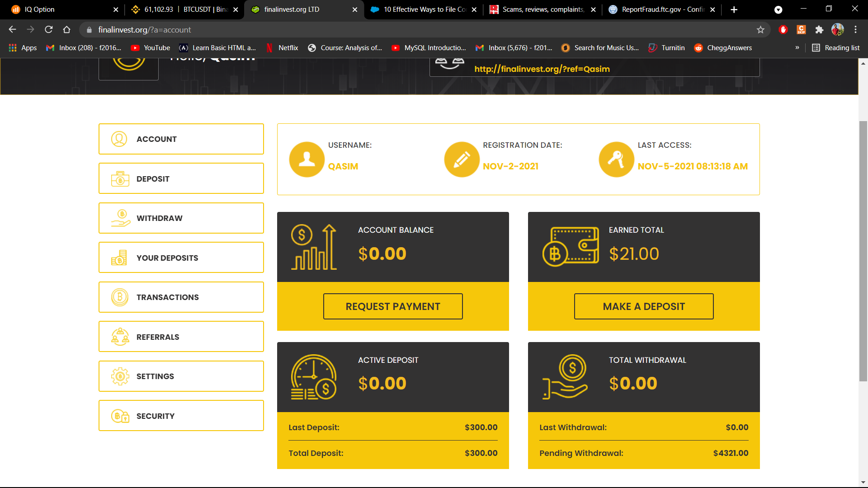The image size is (868, 488).
Task: Open the Extensions puzzle icon
Action: (819, 29)
